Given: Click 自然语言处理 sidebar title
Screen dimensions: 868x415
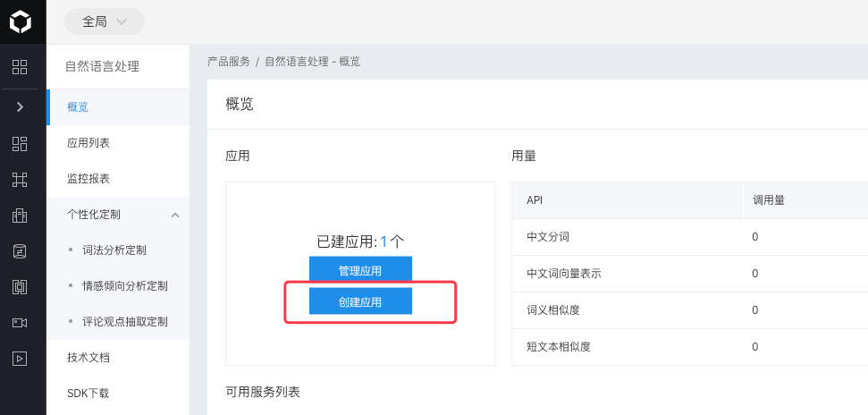Looking at the screenshot, I should pyautogui.click(x=103, y=66).
